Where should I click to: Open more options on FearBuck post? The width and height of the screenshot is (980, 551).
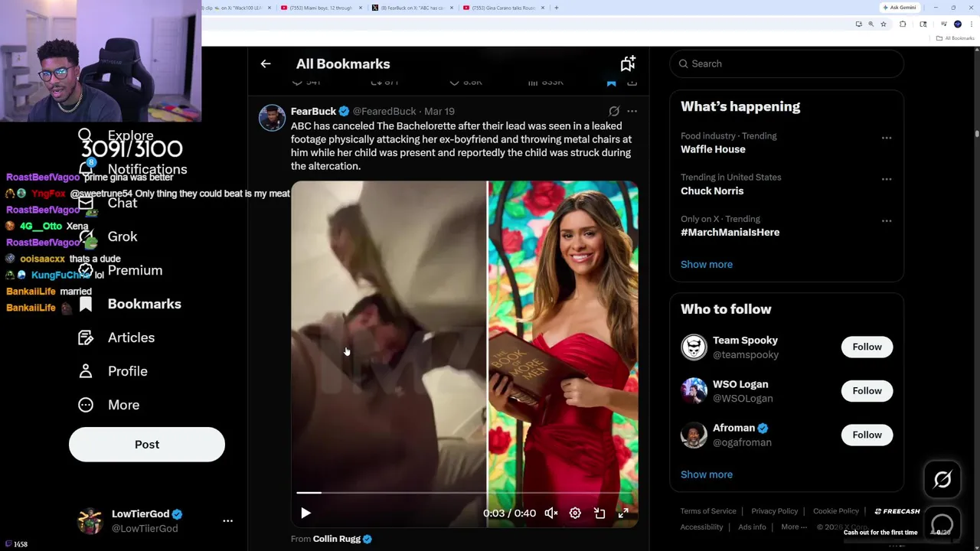(x=632, y=111)
